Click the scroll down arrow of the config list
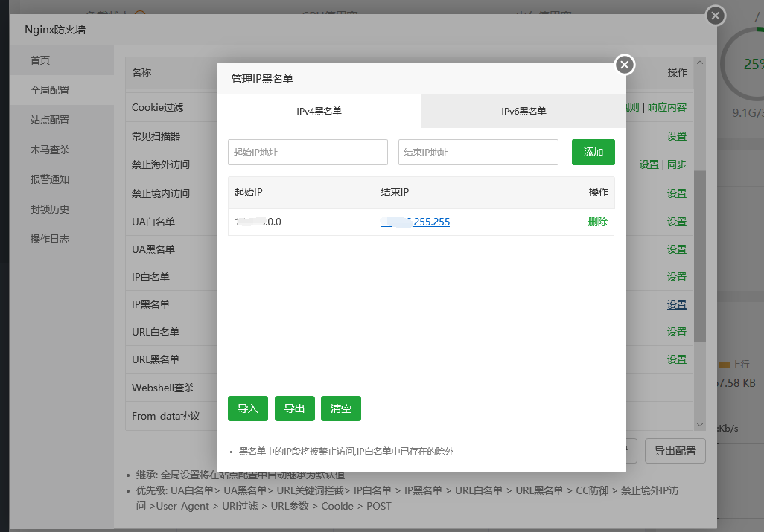This screenshot has width=764, height=532. coord(700,425)
